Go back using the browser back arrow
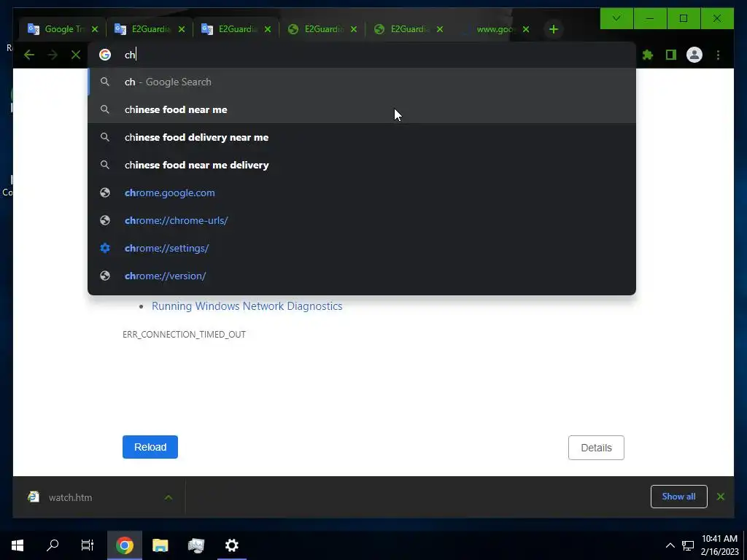Viewport: 747px width, 560px height. [29, 55]
